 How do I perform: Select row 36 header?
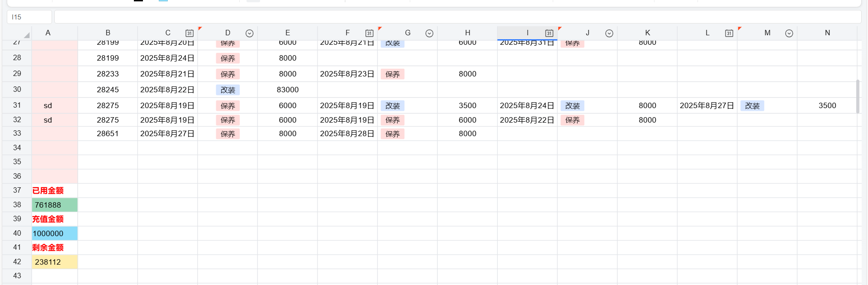(17, 176)
